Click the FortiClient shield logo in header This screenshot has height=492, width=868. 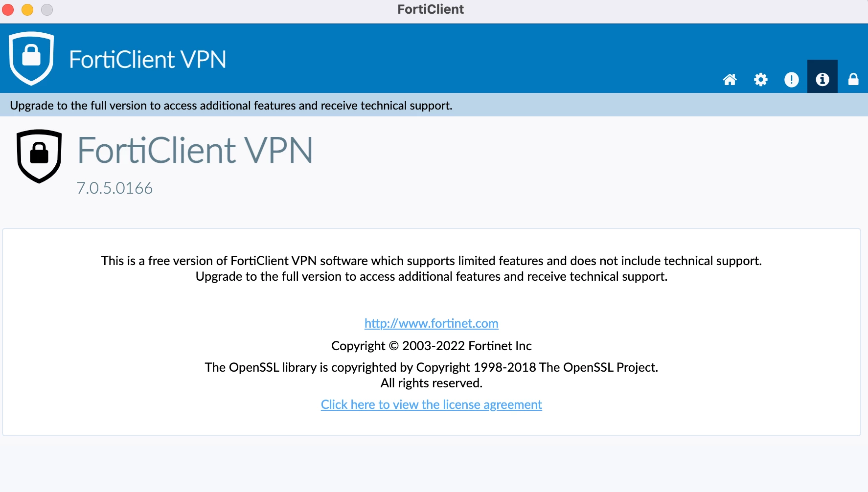[x=31, y=58]
